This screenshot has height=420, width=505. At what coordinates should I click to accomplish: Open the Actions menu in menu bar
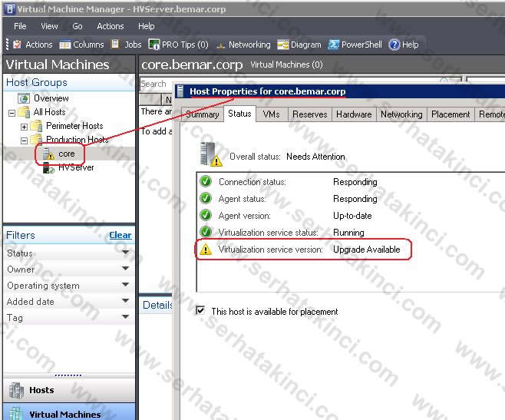click(111, 26)
